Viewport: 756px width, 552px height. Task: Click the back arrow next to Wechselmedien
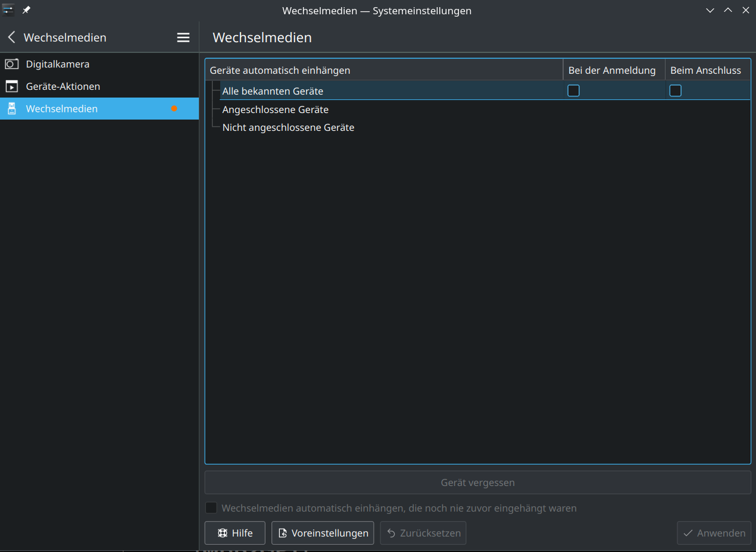click(x=11, y=37)
